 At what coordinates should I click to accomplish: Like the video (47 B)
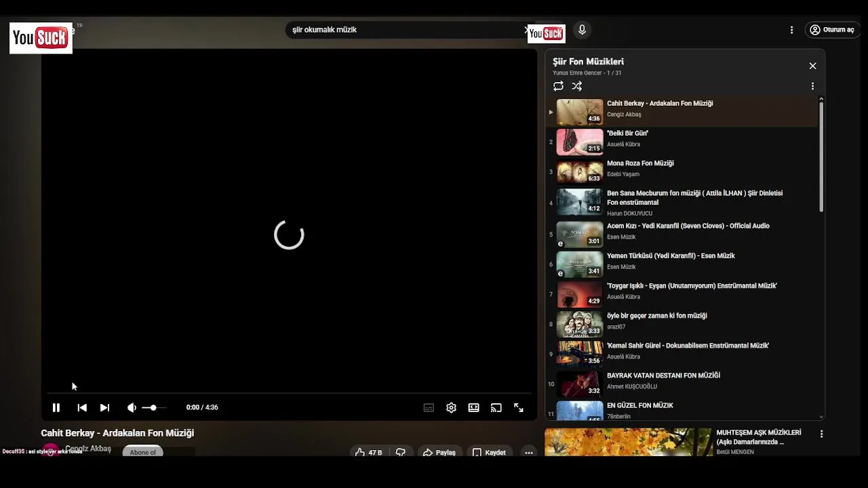tap(368, 452)
